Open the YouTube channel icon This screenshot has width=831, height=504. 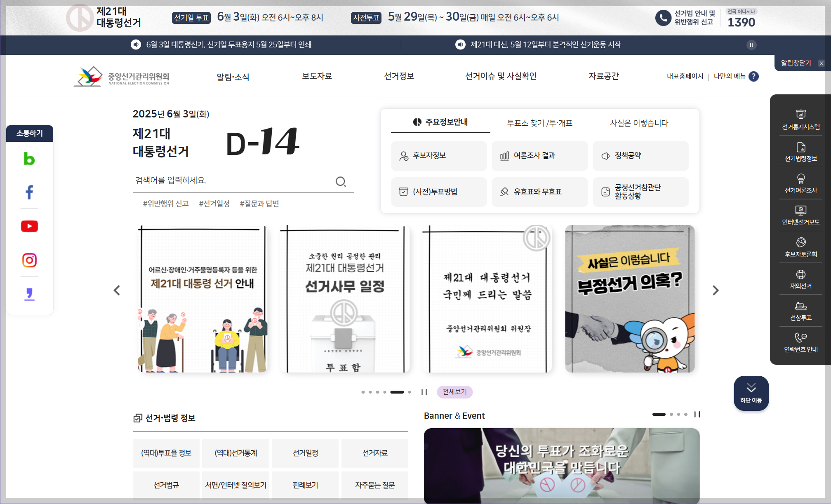(29, 226)
